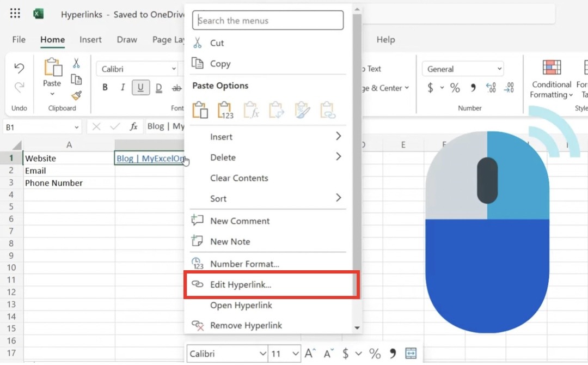This screenshot has height=365, width=588.
Task: Click Paste Values 123 icon
Action: point(225,110)
